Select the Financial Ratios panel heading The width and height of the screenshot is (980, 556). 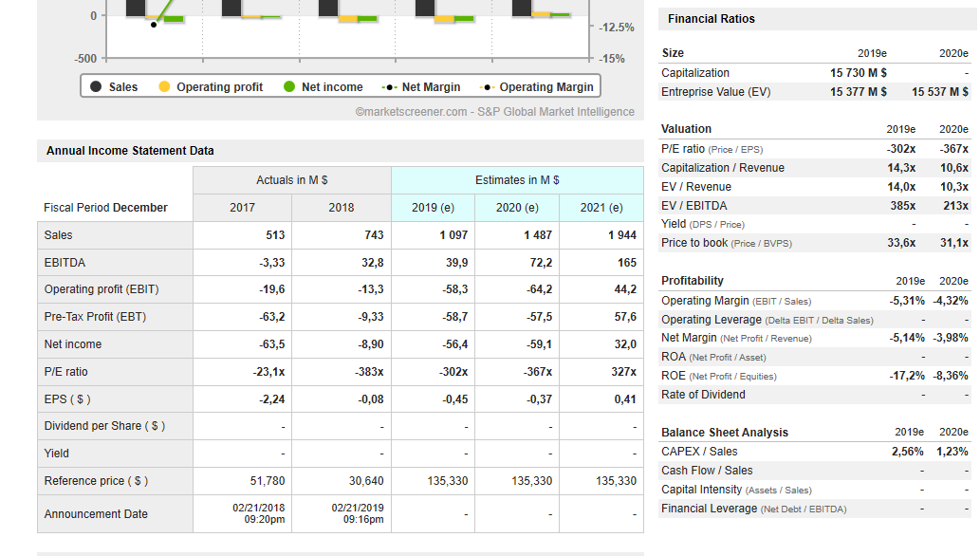pos(712,19)
